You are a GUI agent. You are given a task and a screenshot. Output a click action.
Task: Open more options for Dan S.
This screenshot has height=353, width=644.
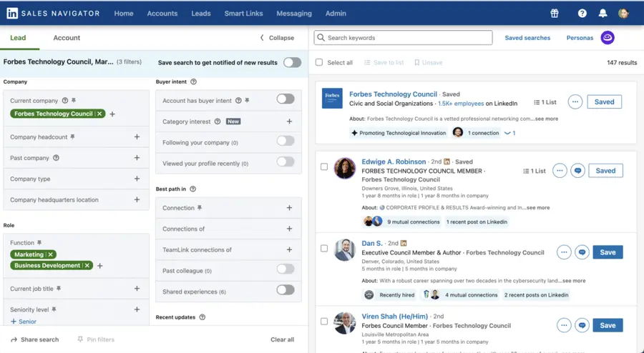[564, 252]
